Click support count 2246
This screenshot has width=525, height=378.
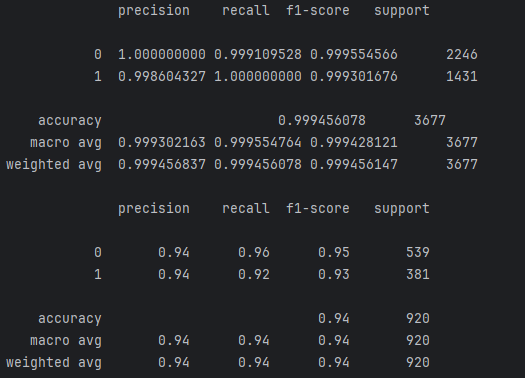462,54
